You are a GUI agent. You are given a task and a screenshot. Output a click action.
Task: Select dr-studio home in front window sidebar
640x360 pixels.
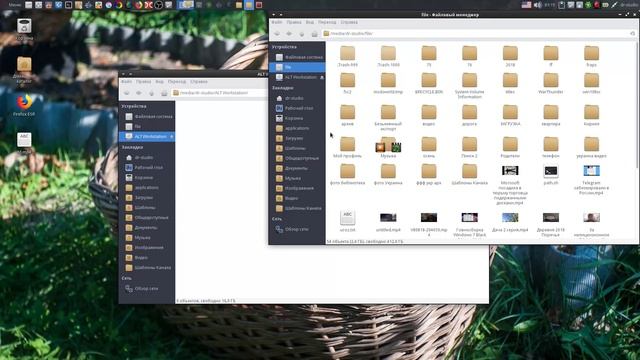297,98
